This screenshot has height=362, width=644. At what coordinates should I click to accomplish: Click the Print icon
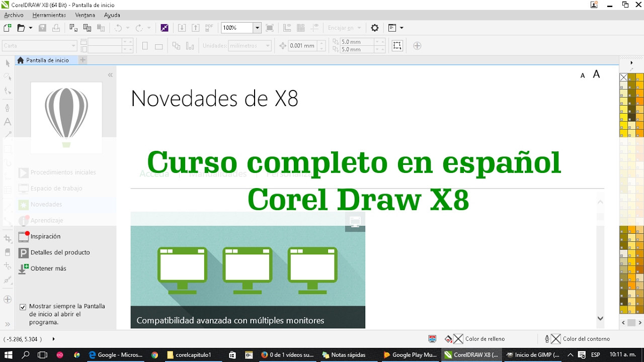pos(56,28)
